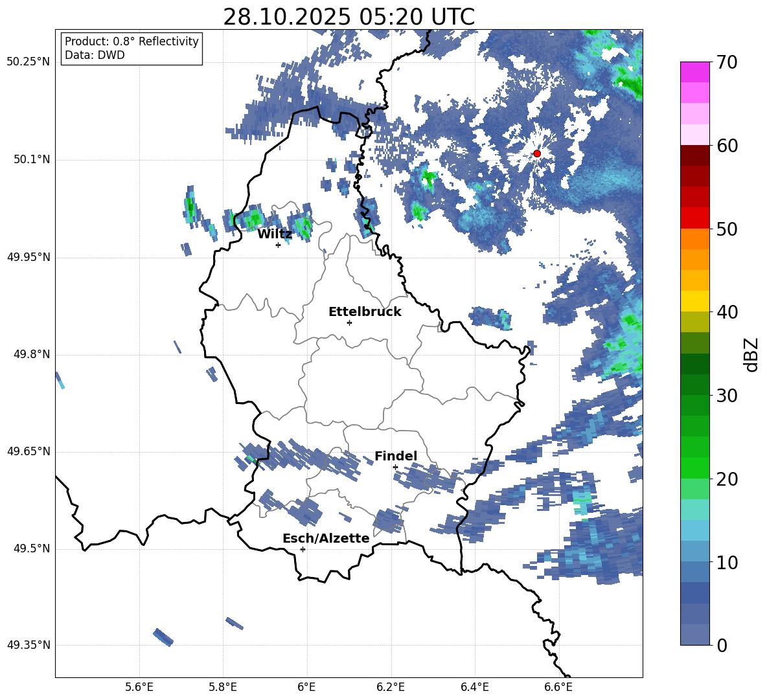The width and height of the screenshot is (767, 700).
Task: Click the colorbar value 70
Action: pos(727,63)
